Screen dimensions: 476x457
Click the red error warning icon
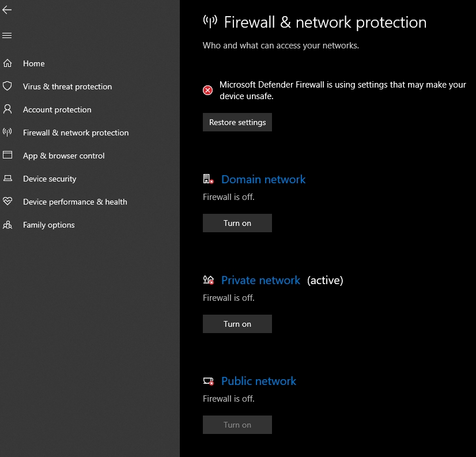(208, 90)
